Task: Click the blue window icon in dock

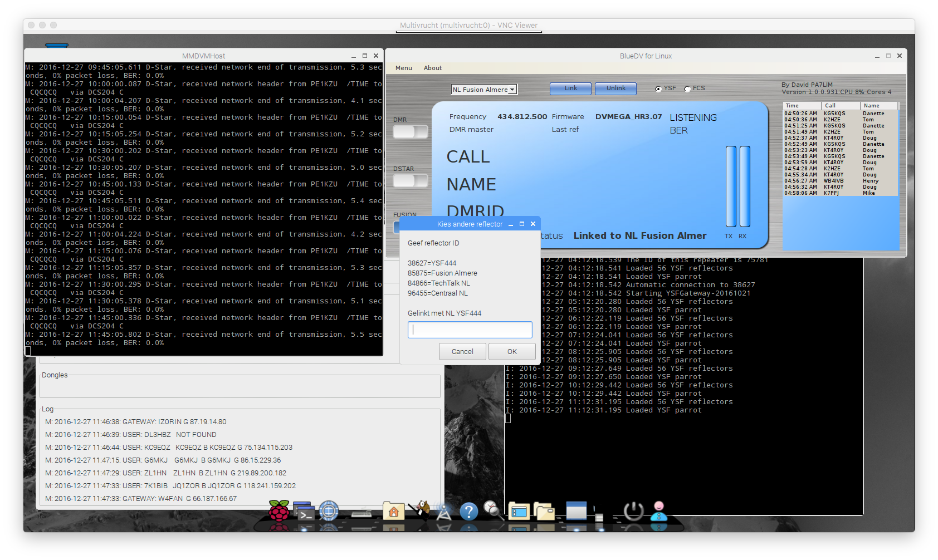Action: (577, 510)
